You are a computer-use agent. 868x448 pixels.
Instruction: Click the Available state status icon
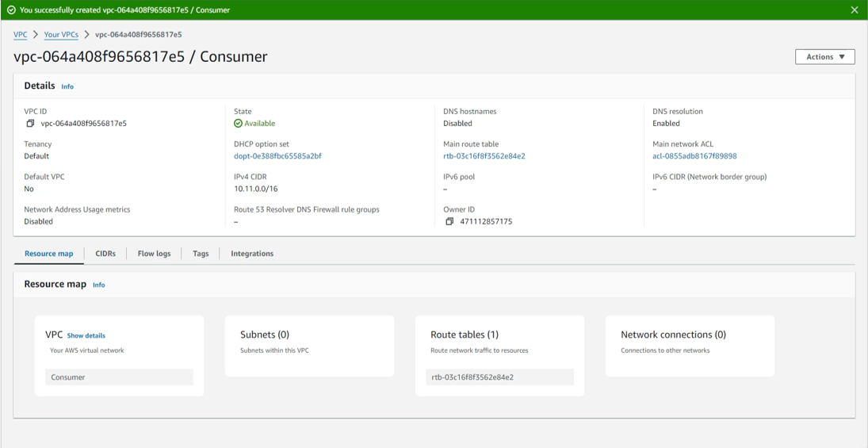(239, 124)
